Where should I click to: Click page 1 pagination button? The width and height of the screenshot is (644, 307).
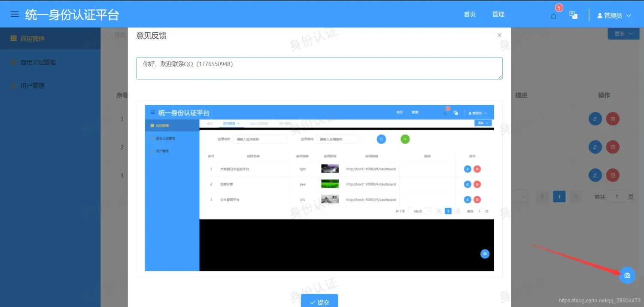click(x=559, y=197)
